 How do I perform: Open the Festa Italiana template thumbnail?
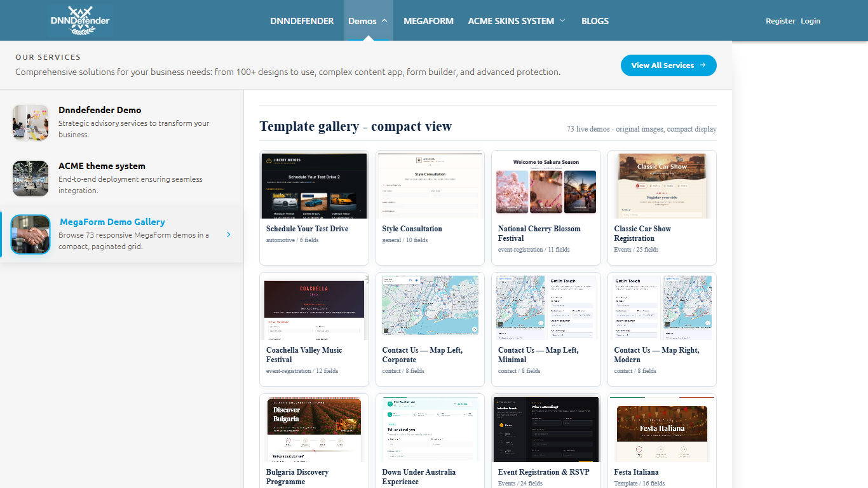point(662,430)
